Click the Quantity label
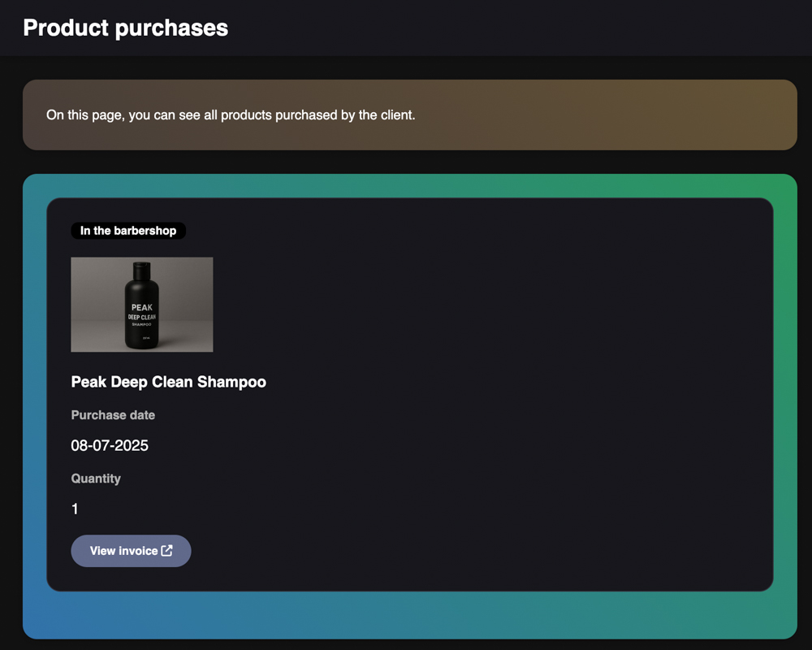The height and width of the screenshot is (650, 812). click(96, 479)
